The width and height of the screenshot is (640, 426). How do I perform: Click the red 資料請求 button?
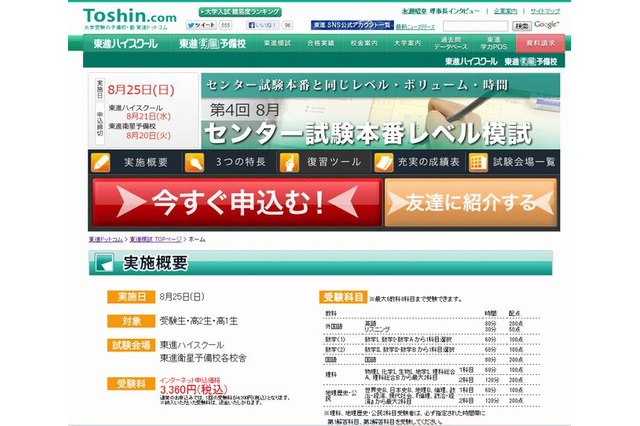tap(540, 43)
